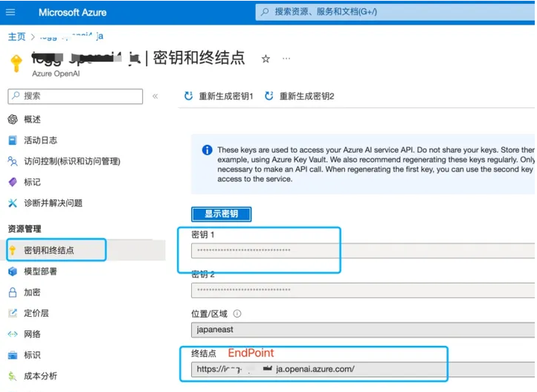This screenshot has height=392, width=537.
Task: Click the blue cube model deployment icon
Action: (13, 271)
